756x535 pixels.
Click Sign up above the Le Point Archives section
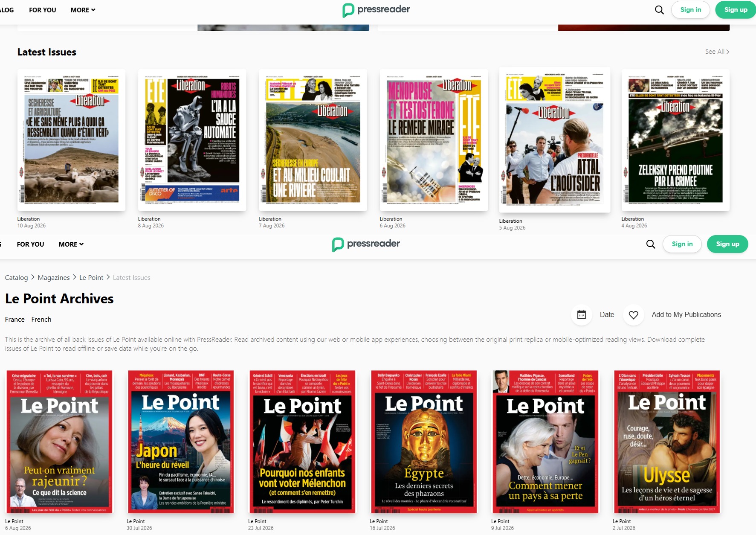[x=727, y=244]
